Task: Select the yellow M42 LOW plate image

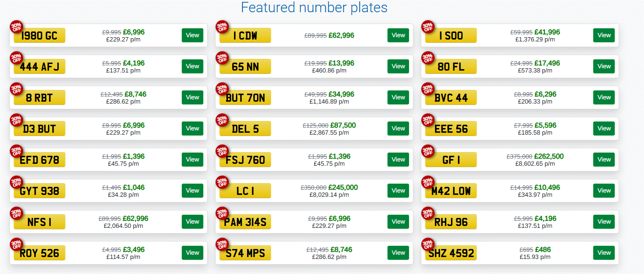Action: [451, 191]
